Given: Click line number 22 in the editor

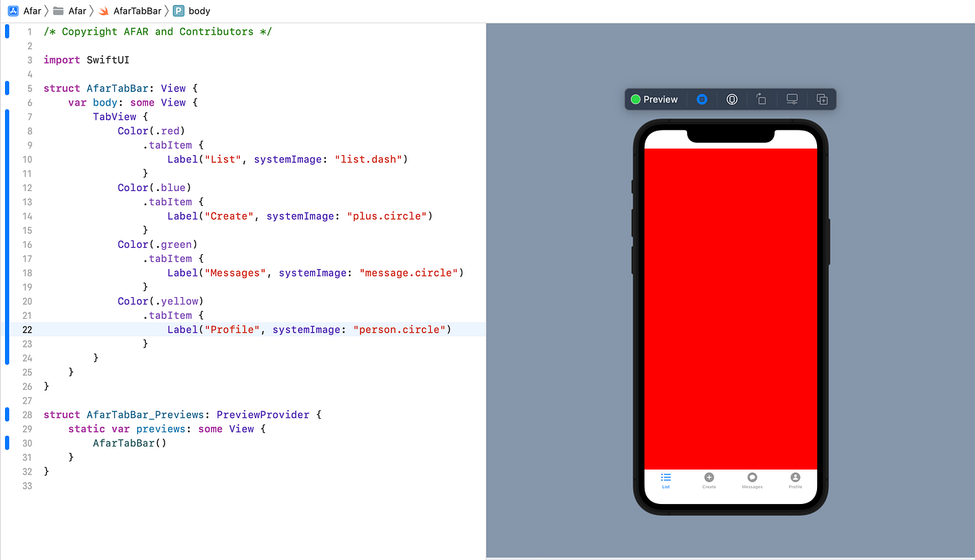Looking at the screenshot, I should [27, 330].
